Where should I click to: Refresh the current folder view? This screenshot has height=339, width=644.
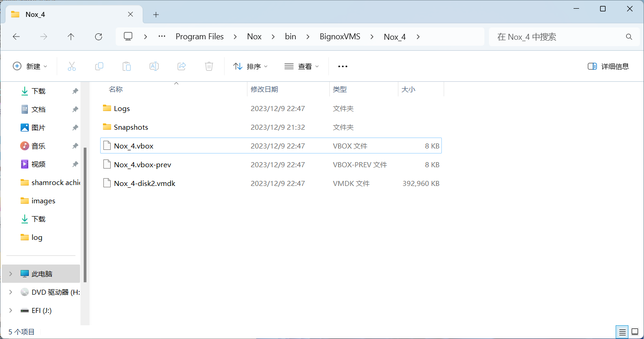click(98, 37)
